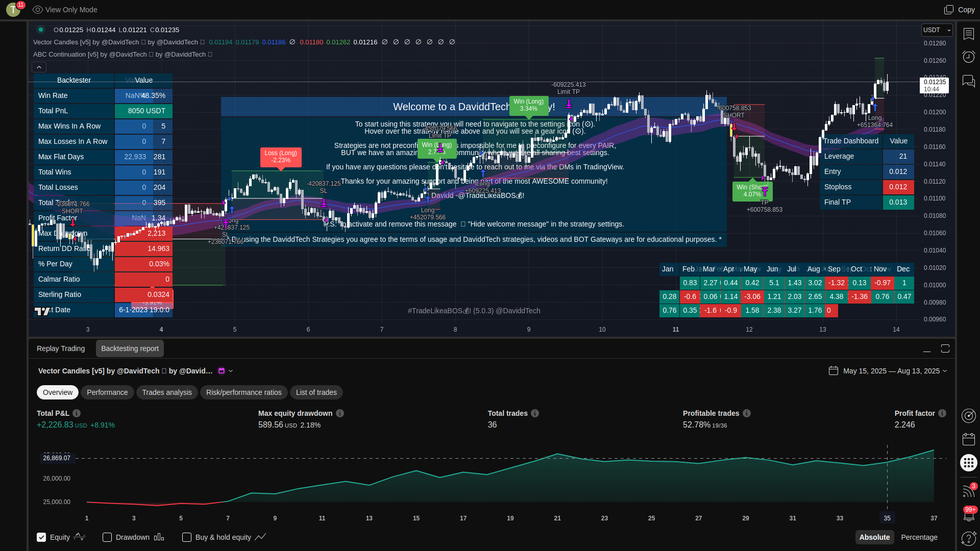This screenshot has height=551, width=980.
Task: Select the Backtesting report tab
Action: coord(130,348)
